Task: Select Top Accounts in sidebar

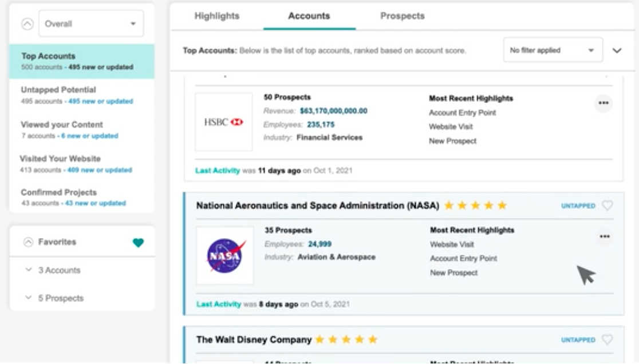Action: [82, 61]
